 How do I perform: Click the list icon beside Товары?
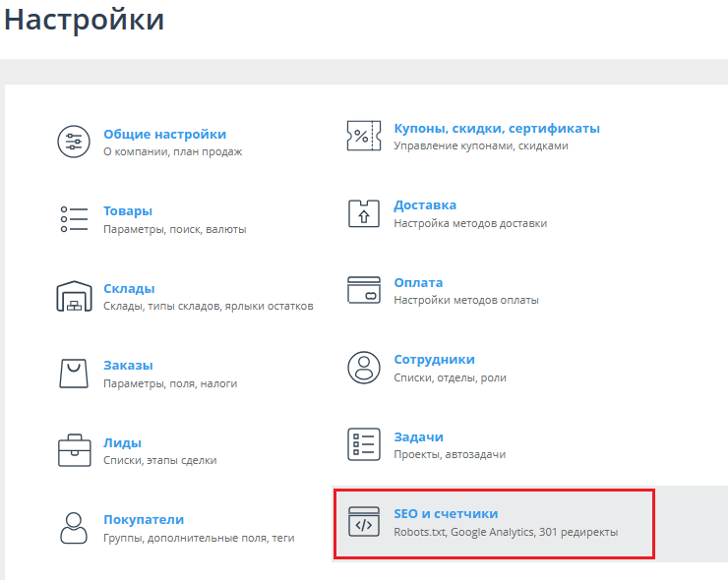coord(74,218)
